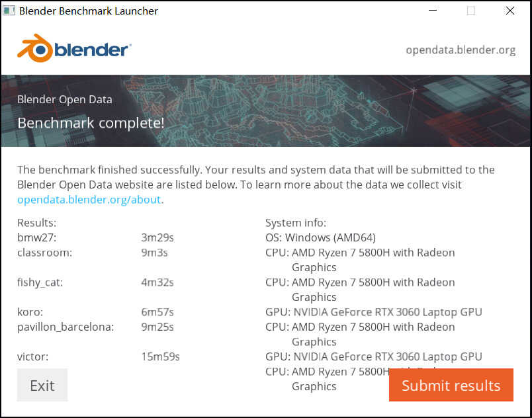Select the 9m3s result time
The width and height of the screenshot is (532, 418).
pos(154,253)
